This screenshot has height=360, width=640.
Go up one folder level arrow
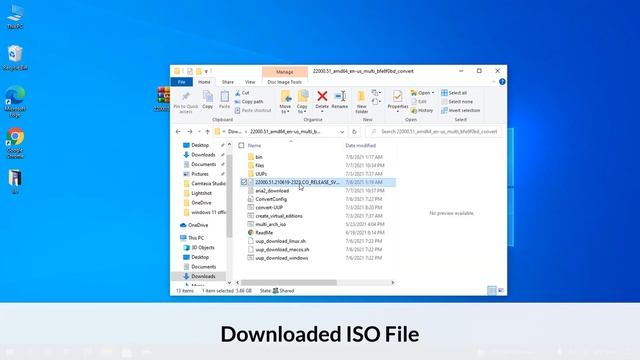click(x=207, y=131)
